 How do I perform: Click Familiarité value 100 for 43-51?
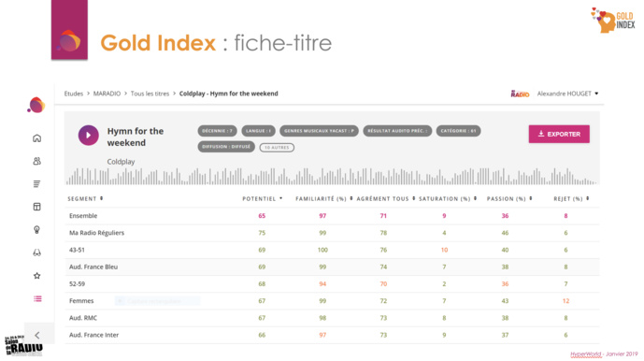tap(322, 250)
